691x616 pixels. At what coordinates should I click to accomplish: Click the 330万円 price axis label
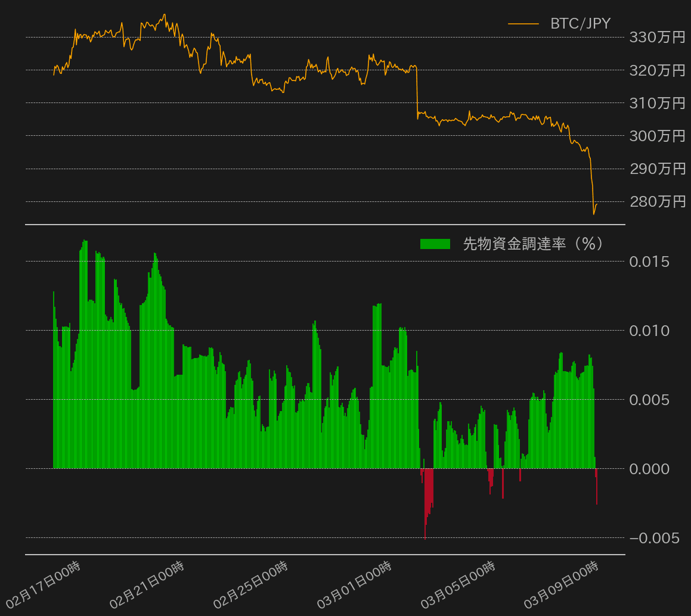tap(657, 38)
